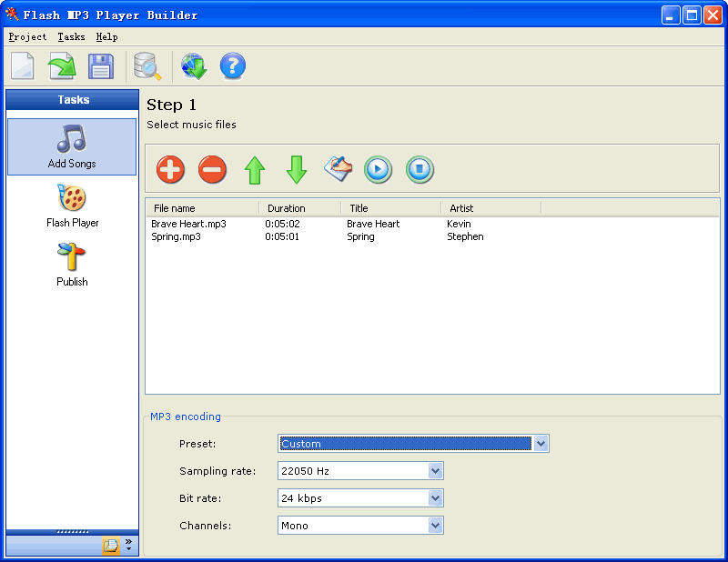728x562 pixels.
Task: Open a project with the green arrow icon
Action: click(x=62, y=65)
